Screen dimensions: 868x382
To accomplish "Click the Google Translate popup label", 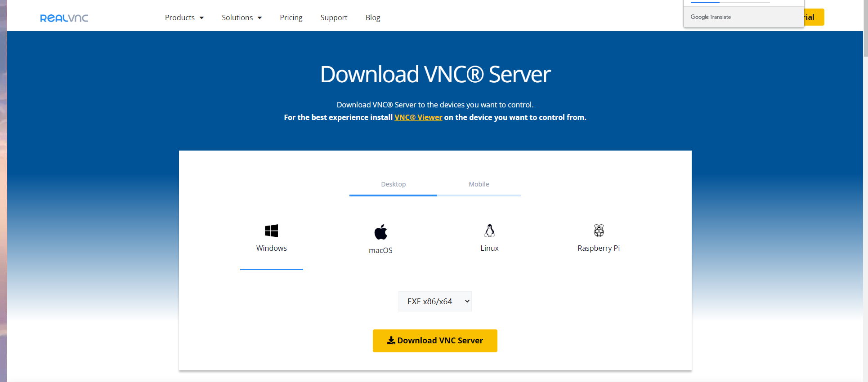I will 711,17.
